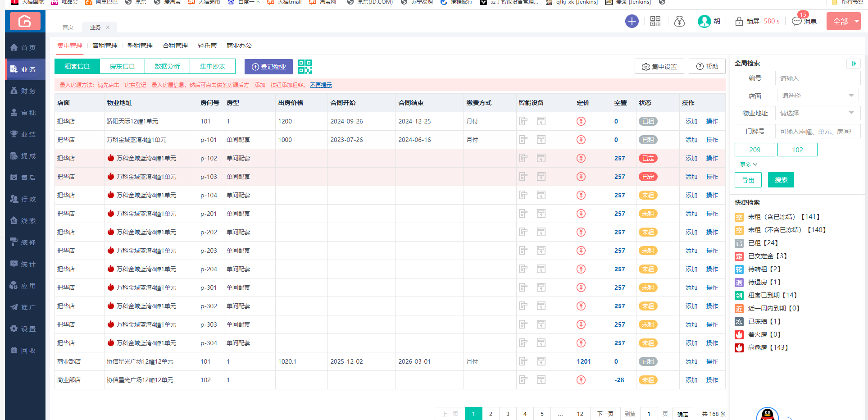Image resolution: width=868 pixels, height=420 pixels.
Task: Open 财务 in left sidebar
Action: (x=25, y=91)
